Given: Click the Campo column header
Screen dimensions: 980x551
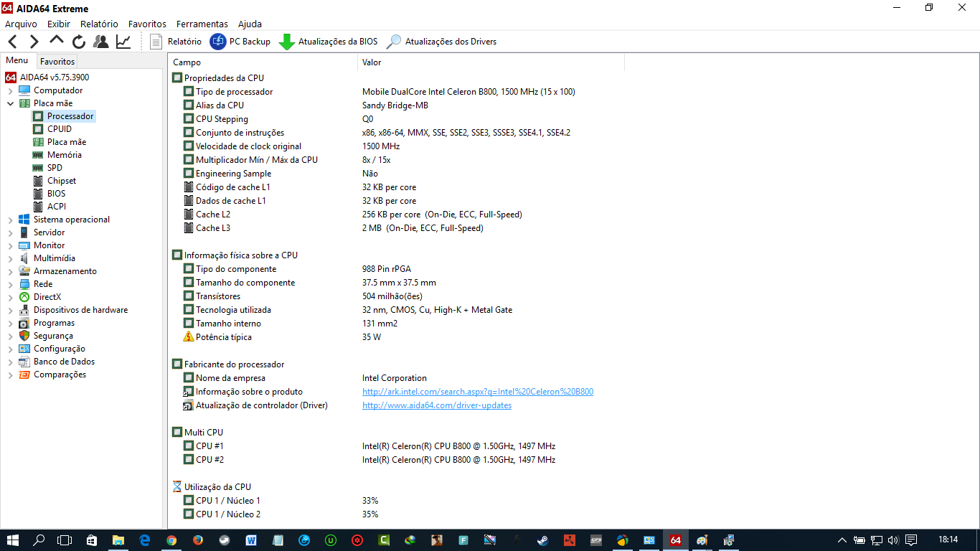Looking at the screenshot, I should (x=263, y=62).
